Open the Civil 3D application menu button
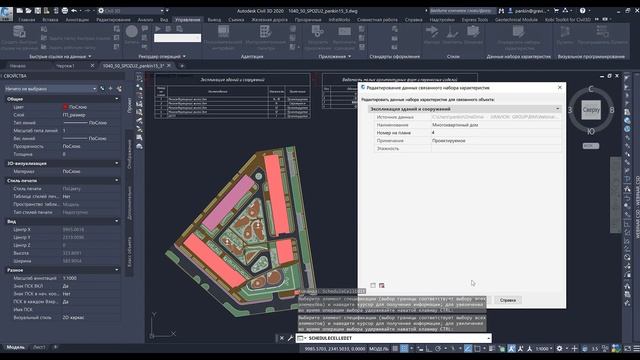This screenshot has height=360, width=640. pyautogui.click(x=6, y=14)
